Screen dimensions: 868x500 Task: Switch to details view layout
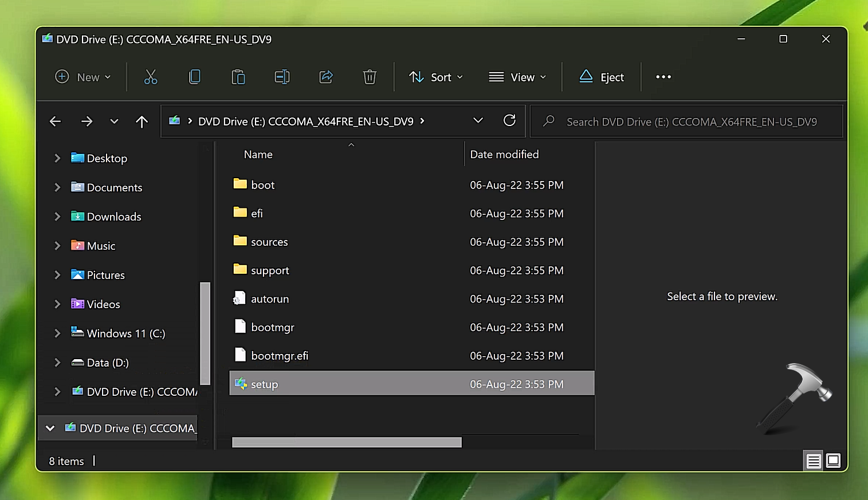click(x=814, y=460)
